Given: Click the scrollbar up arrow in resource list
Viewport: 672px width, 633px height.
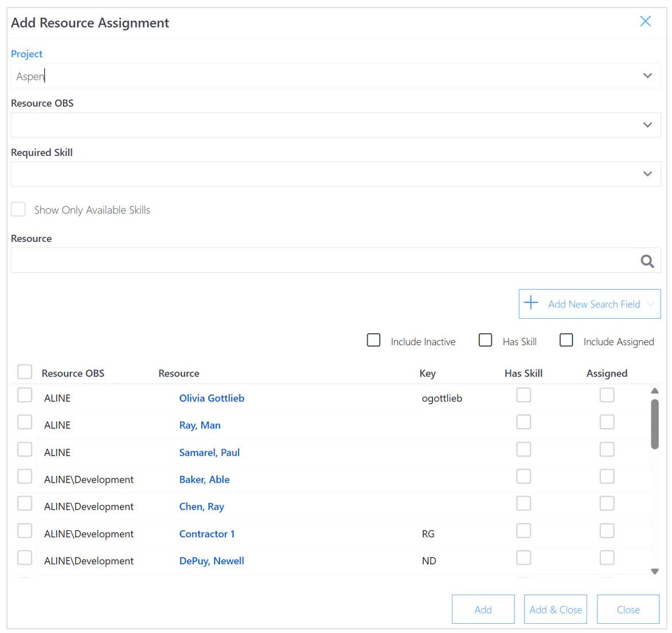Looking at the screenshot, I should pos(654,391).
